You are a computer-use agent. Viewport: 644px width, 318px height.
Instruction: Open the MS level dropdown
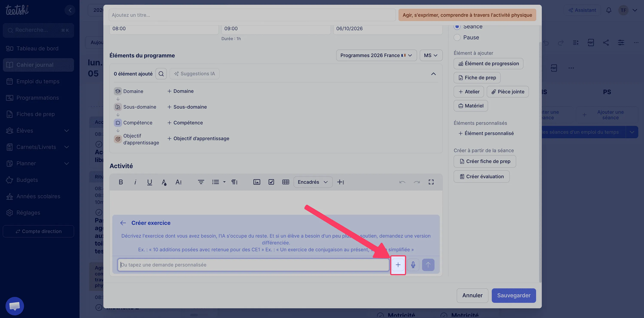(431, 55)
